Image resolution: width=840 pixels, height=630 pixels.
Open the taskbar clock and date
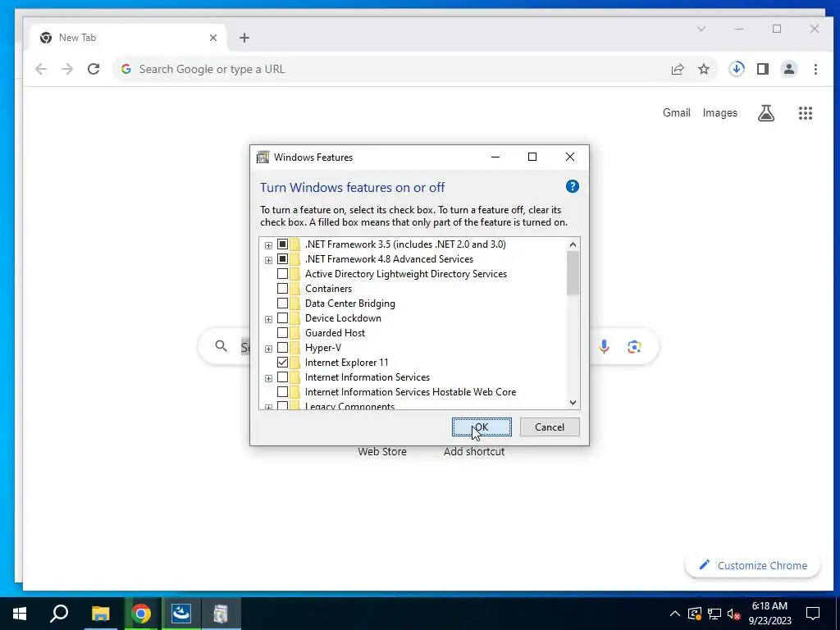click(769, 614)
